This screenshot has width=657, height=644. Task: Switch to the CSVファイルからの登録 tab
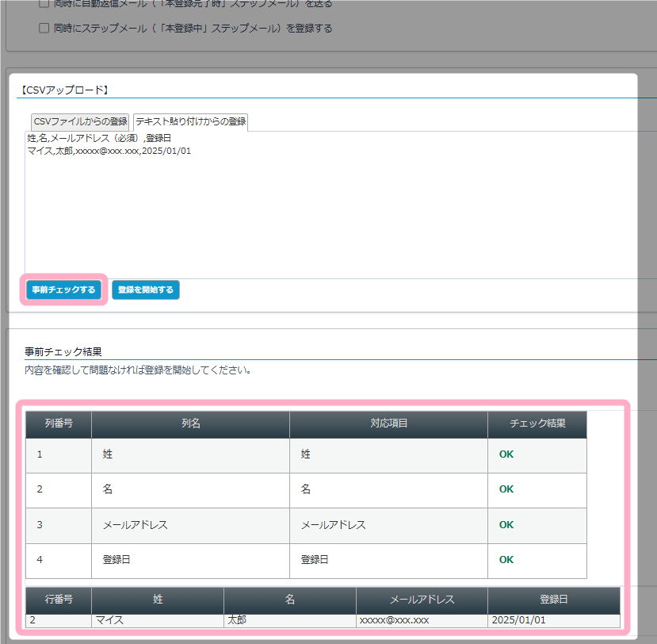tap(79, 122)
